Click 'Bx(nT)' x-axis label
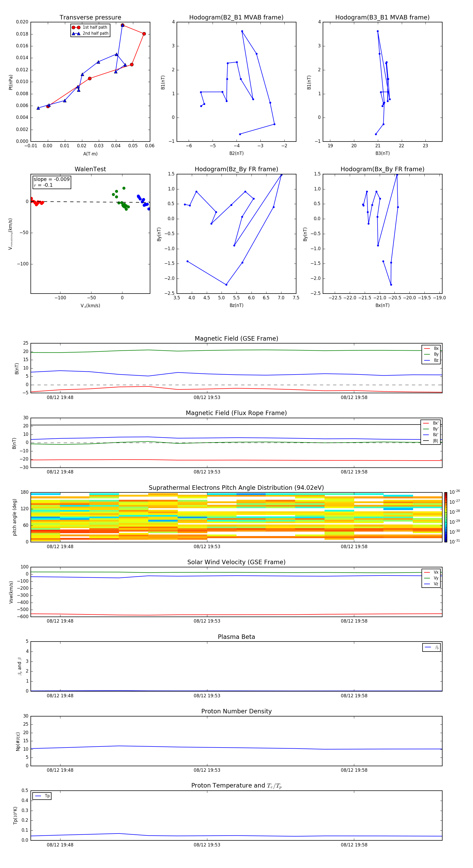Image resolution: width=473 pixels, height=868 pixels. [382, 305]
